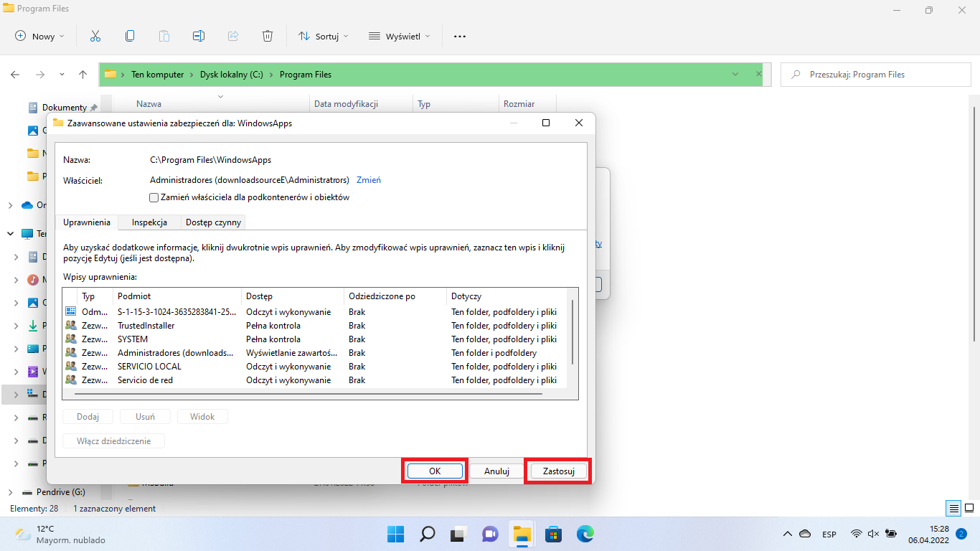
Task: Show hidden tray icons chevron
Action: [x=788, y=534]
